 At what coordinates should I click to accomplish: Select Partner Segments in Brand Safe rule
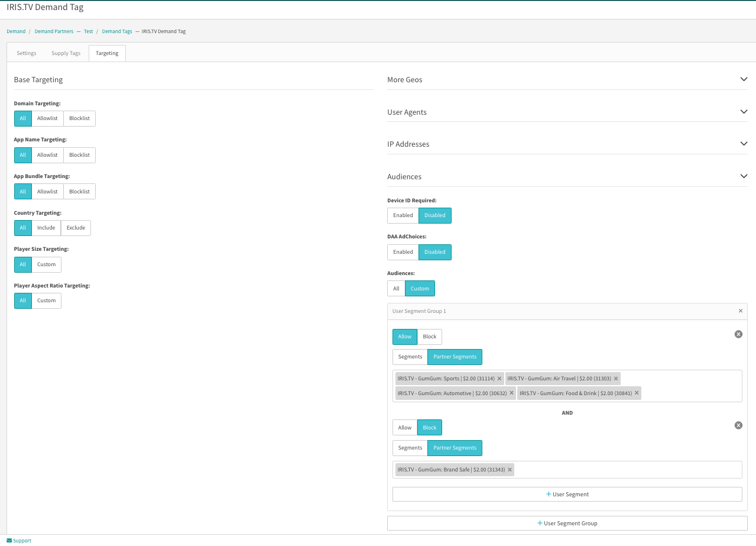point(455,448)
